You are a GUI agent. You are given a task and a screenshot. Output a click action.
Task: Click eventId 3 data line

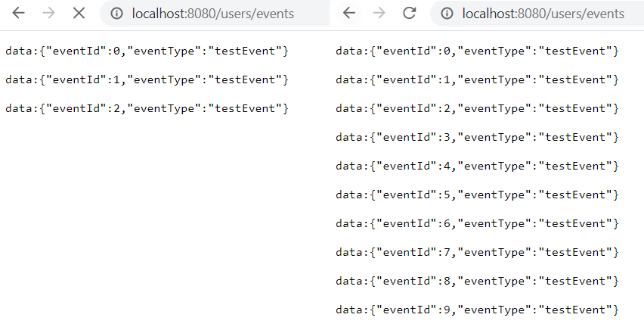tap(477, 138)
